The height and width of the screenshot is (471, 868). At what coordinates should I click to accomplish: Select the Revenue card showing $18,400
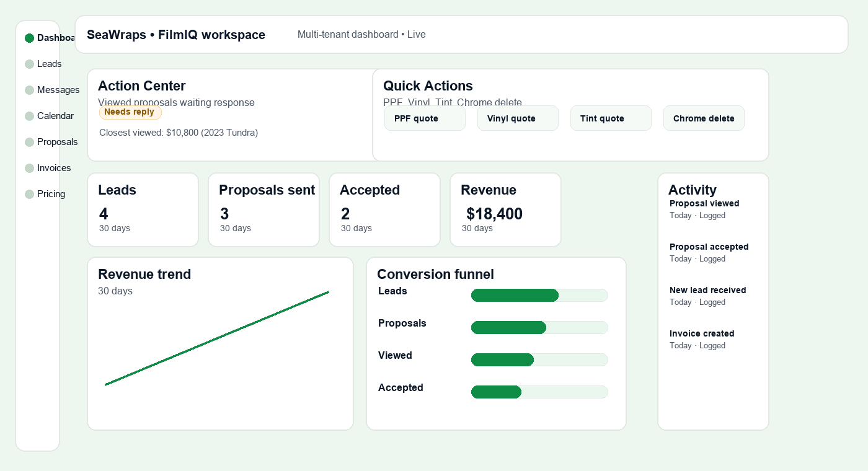point(505,209)
